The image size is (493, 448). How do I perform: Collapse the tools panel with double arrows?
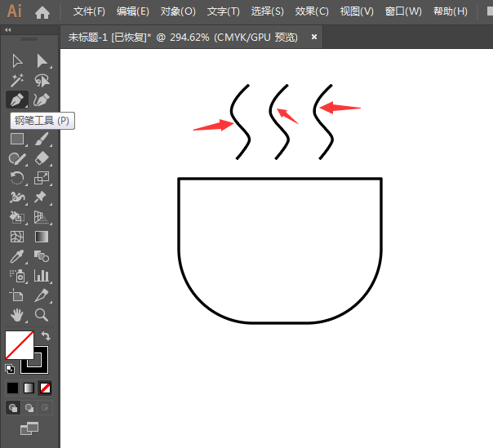click(8, 29)
